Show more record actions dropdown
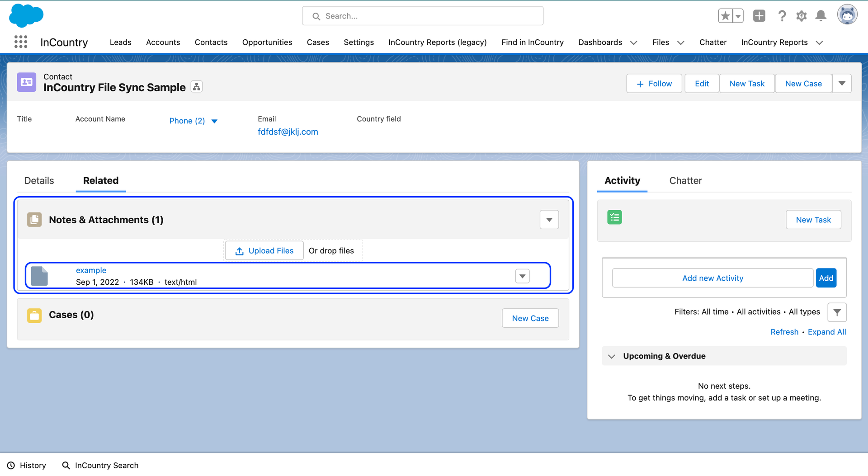The image size is (868, 476). point(842,84)
